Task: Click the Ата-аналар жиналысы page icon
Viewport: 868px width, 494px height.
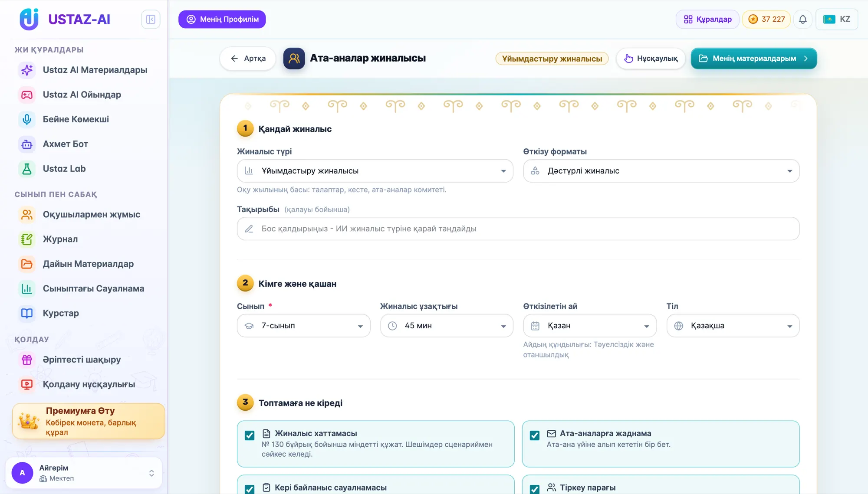Action: pyautogui.click(x=294, y=58)
